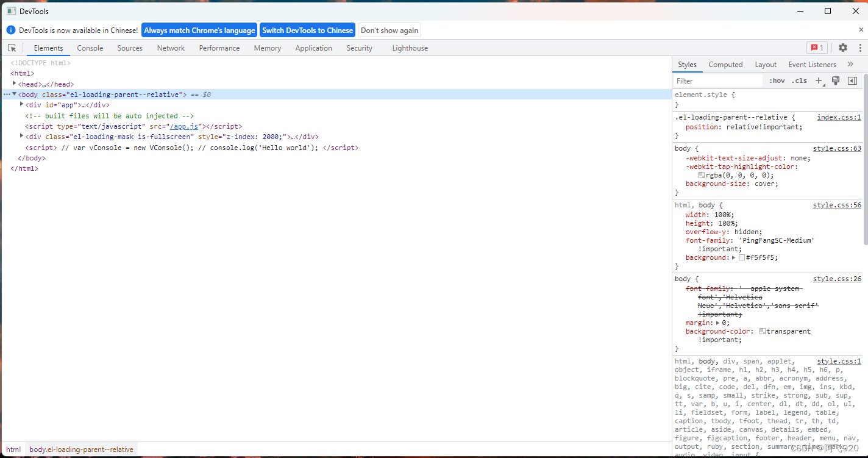This screenshot has height=458, width=868.
Task: Click the overflow-y: hidden declaration
Action: pyautogui.click(x=724, y=232)
